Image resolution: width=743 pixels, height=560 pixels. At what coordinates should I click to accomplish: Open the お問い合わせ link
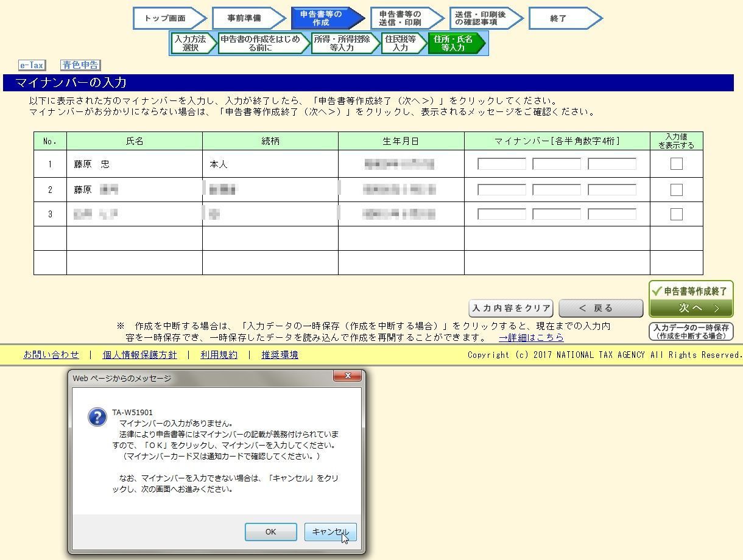(x=51, y=355)
